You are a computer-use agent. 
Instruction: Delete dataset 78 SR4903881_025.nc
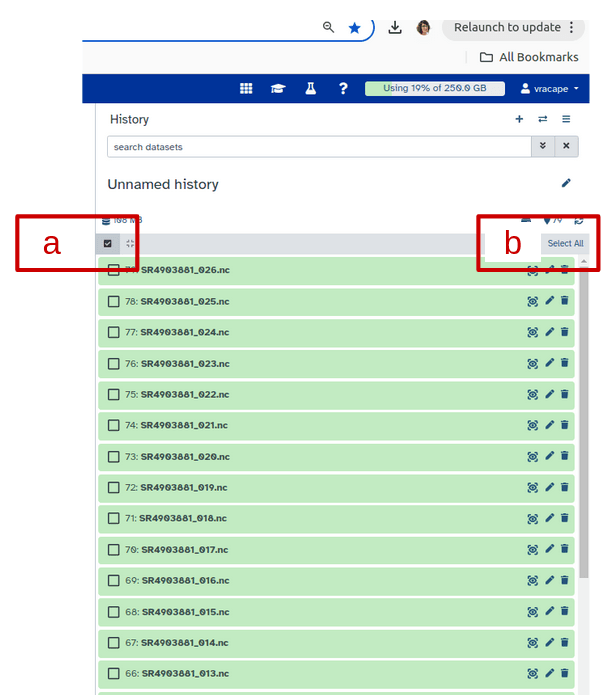click(565, 301)
